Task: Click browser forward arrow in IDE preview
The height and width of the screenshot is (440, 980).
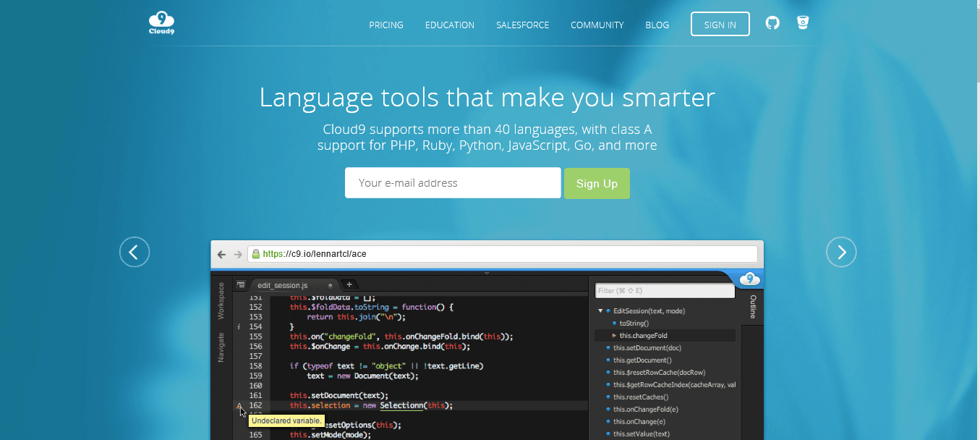Action: click(237, 255)
